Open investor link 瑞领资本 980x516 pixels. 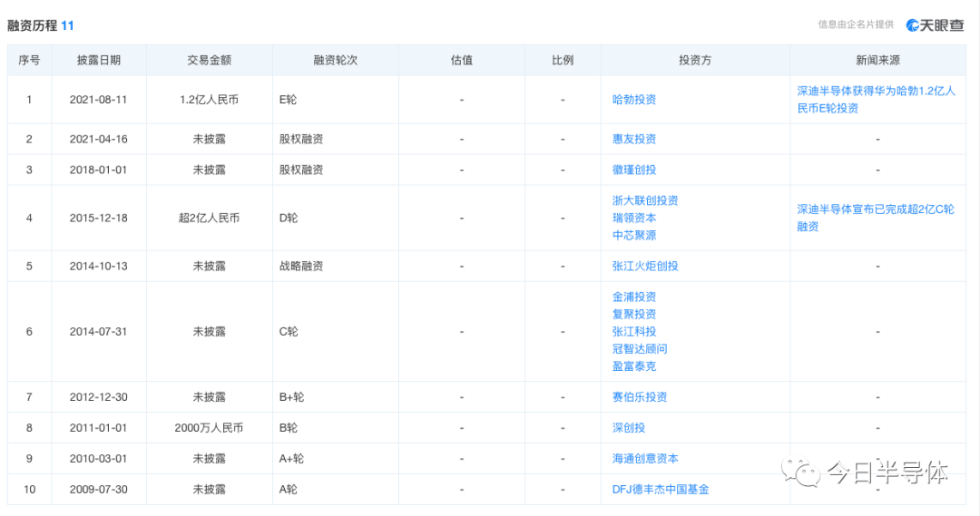[633, 218]
